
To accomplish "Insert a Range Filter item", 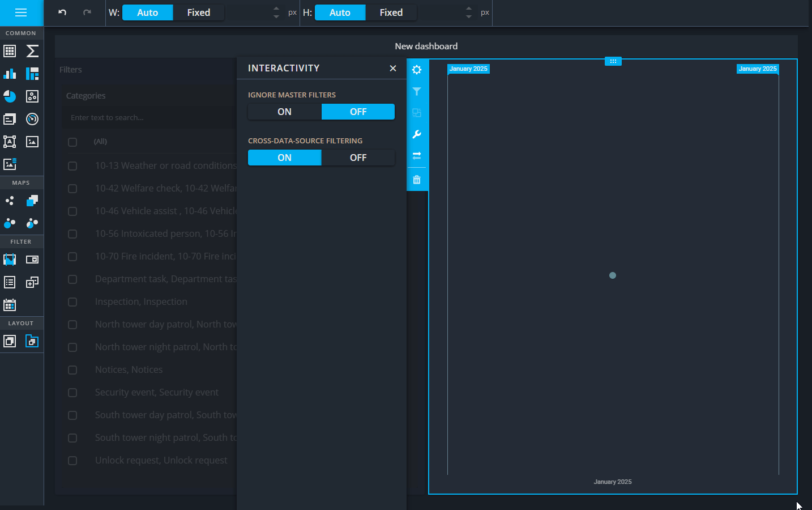I will [10, 260].
